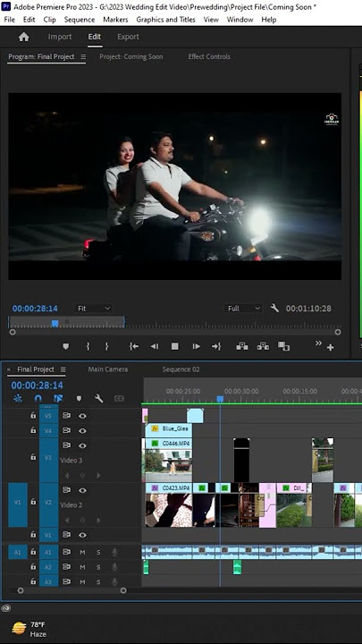Solo audio track A1
Viewport: 362px width, 644px height.
click(x=98, y=552)
